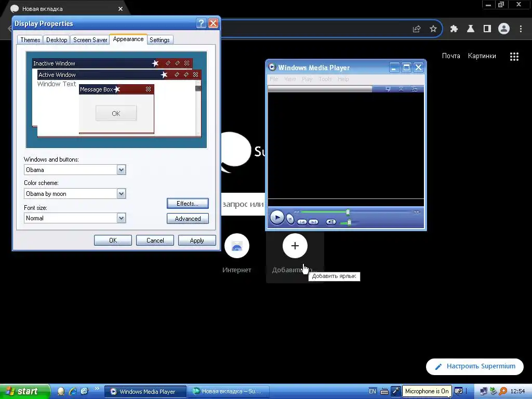Screen dimensions: 532x399
Task: Toggle the browser side panel icon
Action: [487, 29]
